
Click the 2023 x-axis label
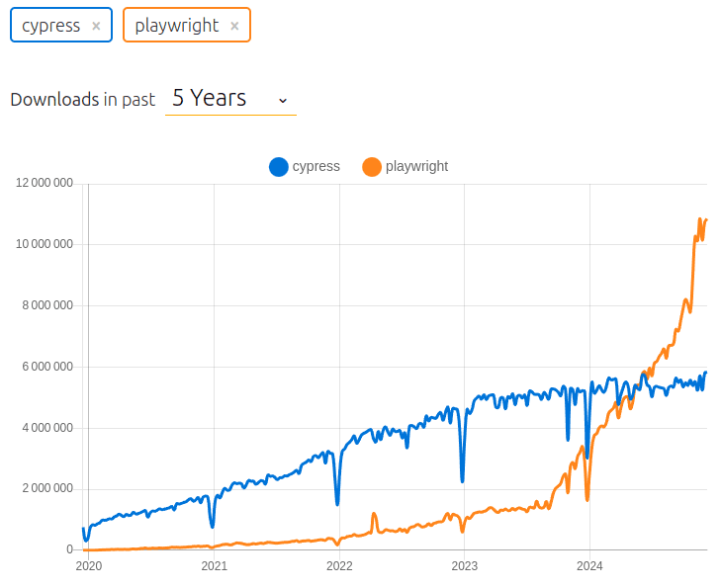[465, 566]
